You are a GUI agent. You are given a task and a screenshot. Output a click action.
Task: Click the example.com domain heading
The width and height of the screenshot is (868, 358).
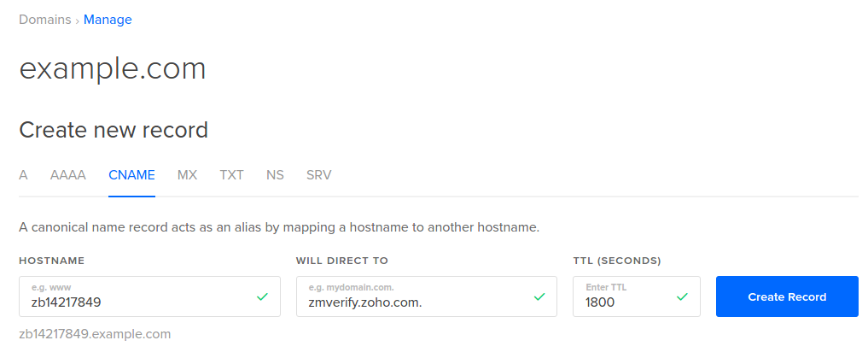[x=113, y=69]
